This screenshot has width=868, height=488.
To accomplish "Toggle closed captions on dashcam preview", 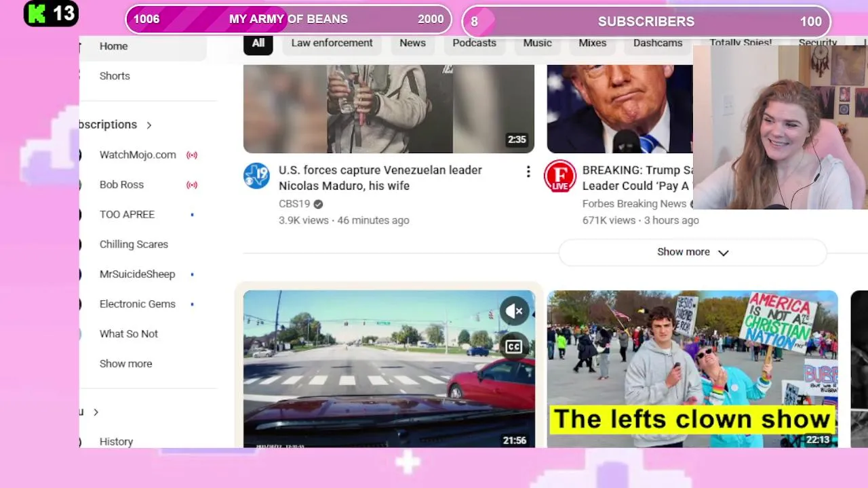I will [514, 347].
